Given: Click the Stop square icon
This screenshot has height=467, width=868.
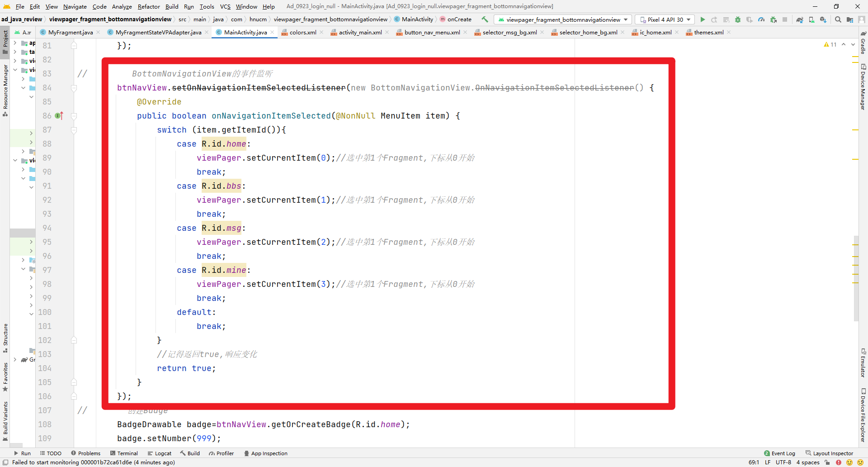Looking at the screenshot, I should [x=785, y=19].
